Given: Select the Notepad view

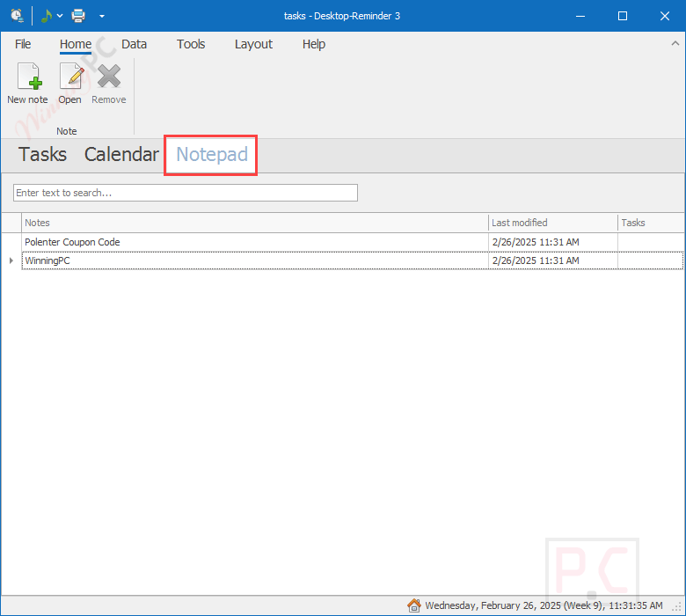Looking at the screenshot, I should click(x=212, y=155).
